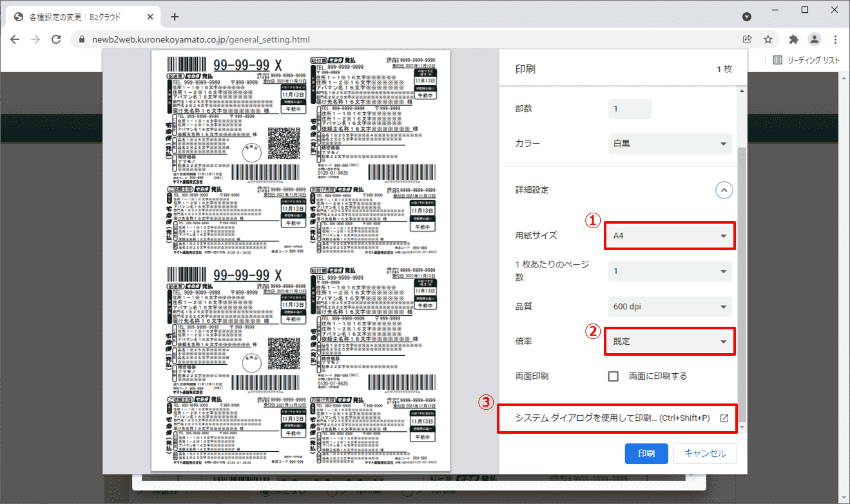
Task: Minimize the Chrome window
Action: click(x=775, y=10)
